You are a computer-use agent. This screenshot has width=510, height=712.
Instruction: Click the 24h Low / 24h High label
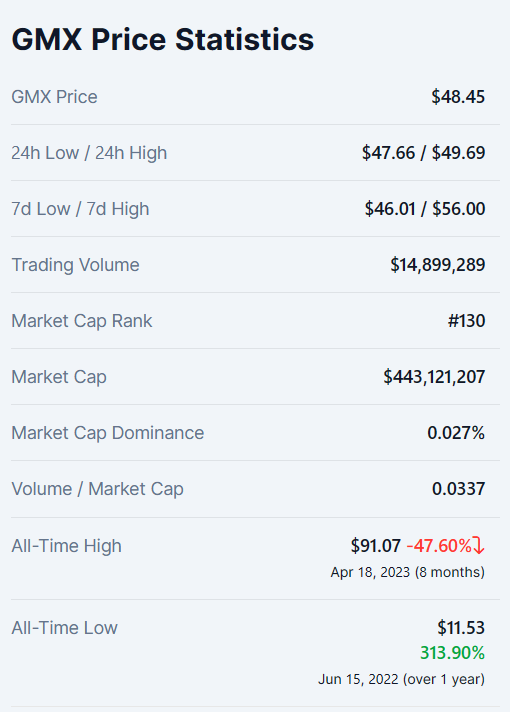point(89,153)
